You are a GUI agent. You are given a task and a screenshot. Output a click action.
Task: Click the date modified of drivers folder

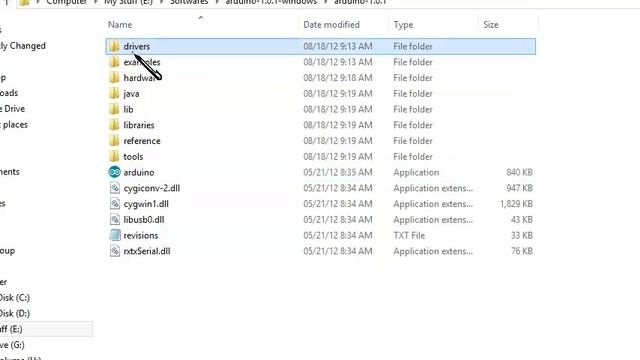[338, 46]
